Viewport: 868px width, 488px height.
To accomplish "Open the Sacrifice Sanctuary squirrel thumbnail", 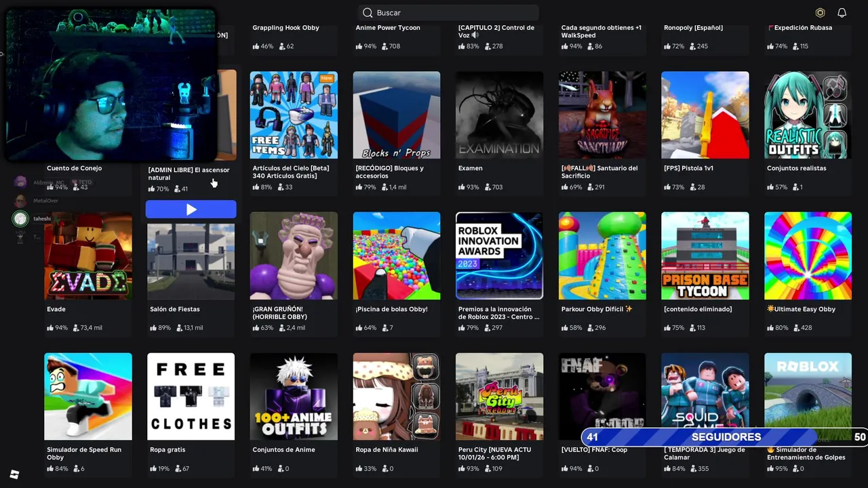I will tap(602, 115).
